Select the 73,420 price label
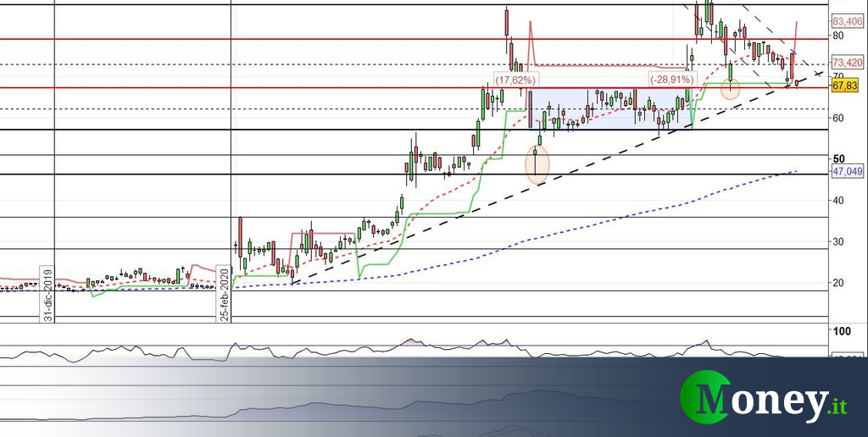This screenshot has width=868, height=437. pos(848,62)
